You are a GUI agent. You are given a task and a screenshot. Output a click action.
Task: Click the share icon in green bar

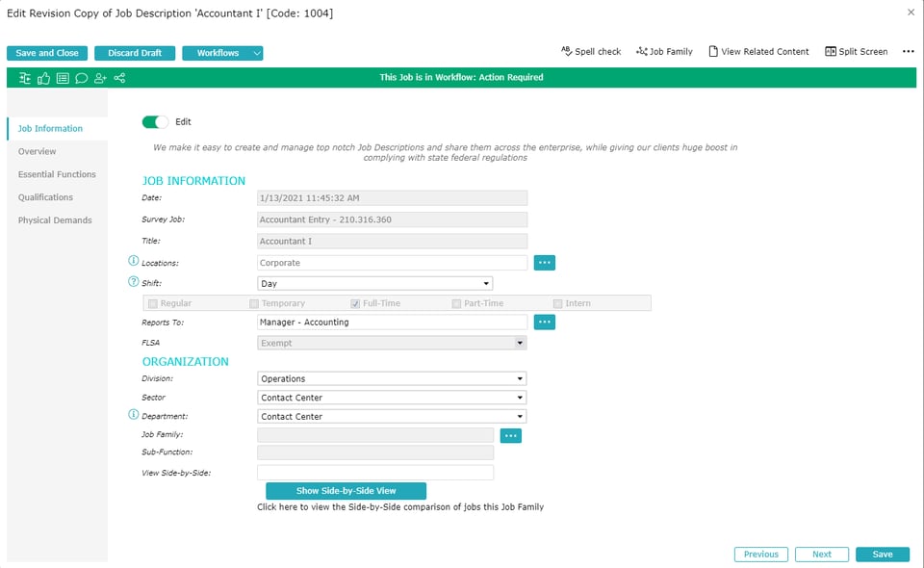pyautogui.click(x=119, y=78)
